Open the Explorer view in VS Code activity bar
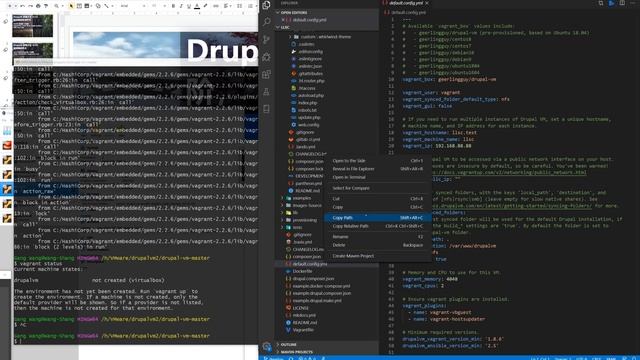 click(267, 5)
